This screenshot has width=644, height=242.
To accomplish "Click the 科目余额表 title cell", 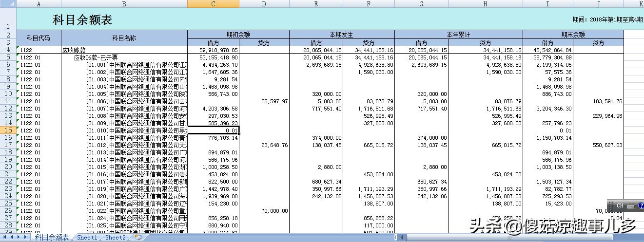I will pyautogui.click(x=82, y=19).
